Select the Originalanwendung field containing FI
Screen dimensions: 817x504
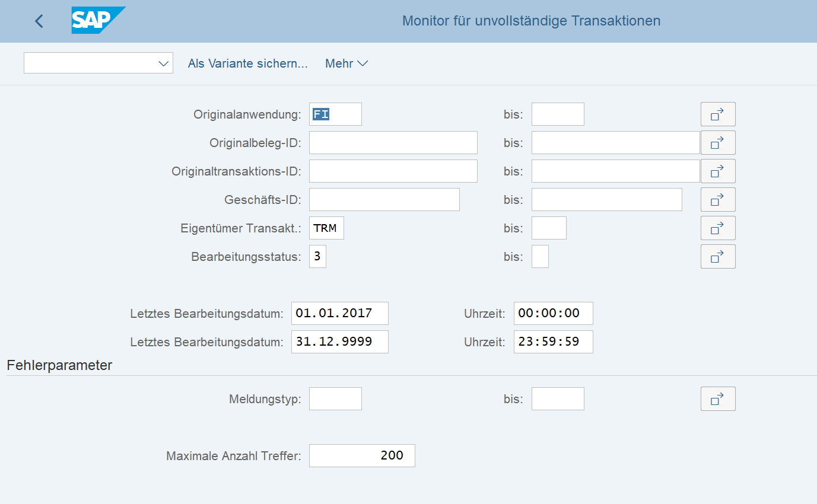point(335,114)
